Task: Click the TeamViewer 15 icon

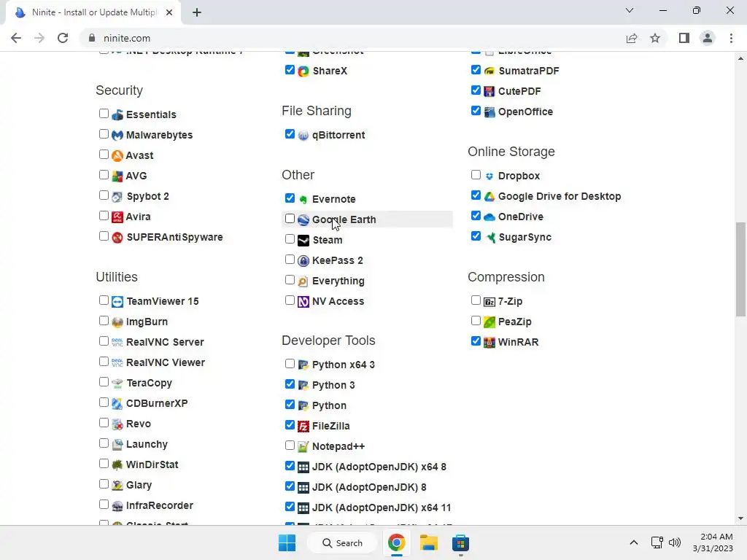Action: click(117, 302)
